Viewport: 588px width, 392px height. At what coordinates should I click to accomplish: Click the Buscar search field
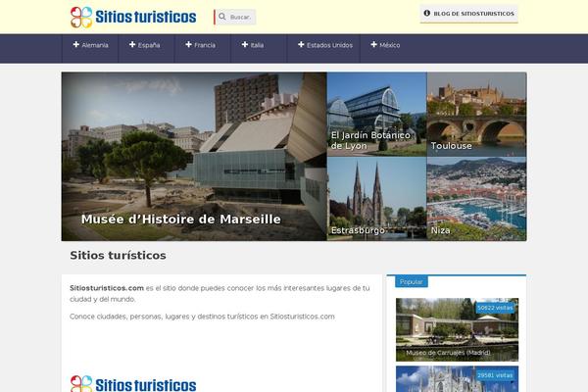pos(235,17)
